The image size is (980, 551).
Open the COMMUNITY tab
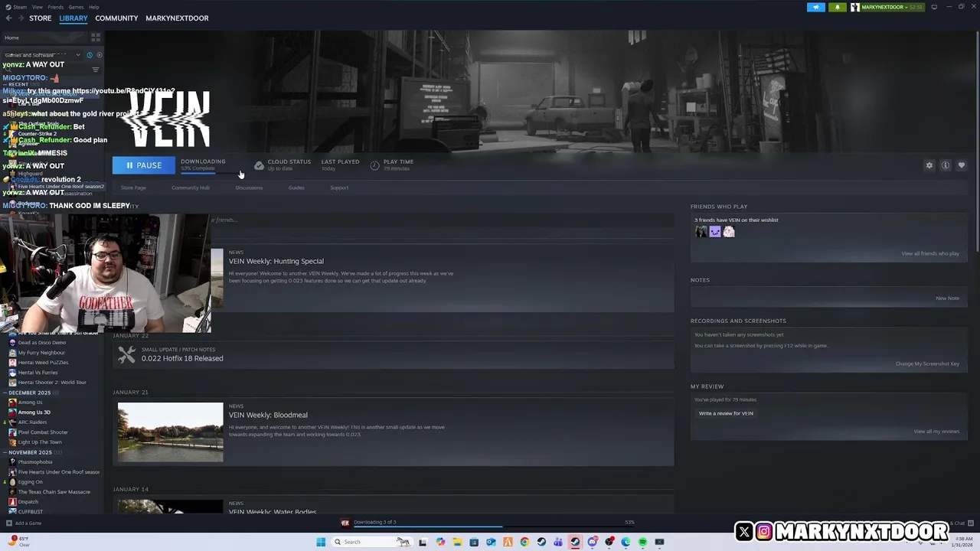click(x=116, y=18)
